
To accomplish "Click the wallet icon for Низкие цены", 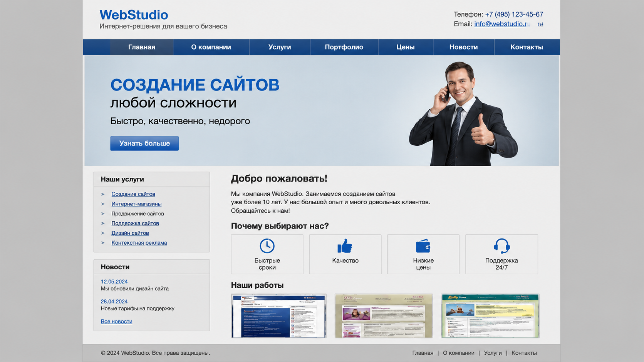I will (423, 246).
